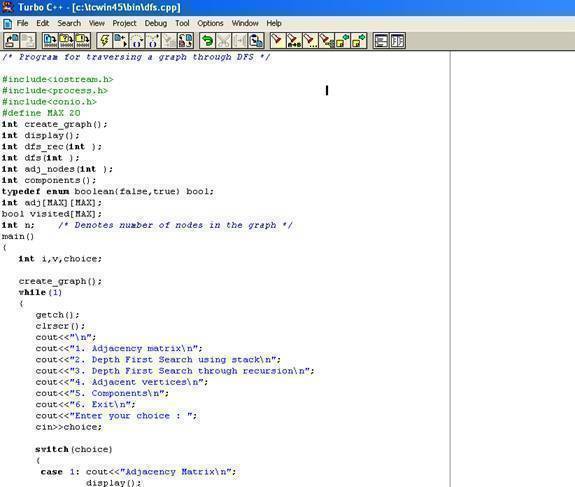Click the flashlight replace icon
The image size is (575, 487).
click(x=294, y=40)
